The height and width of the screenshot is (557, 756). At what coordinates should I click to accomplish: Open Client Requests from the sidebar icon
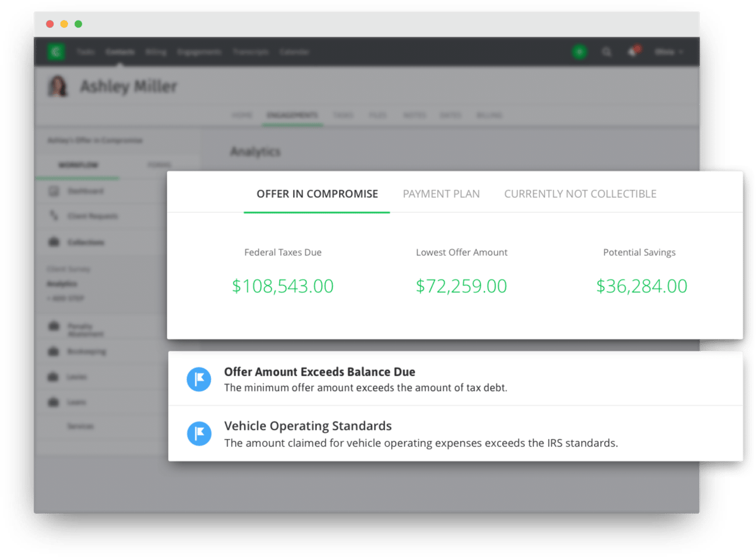[x=54, y=215]
